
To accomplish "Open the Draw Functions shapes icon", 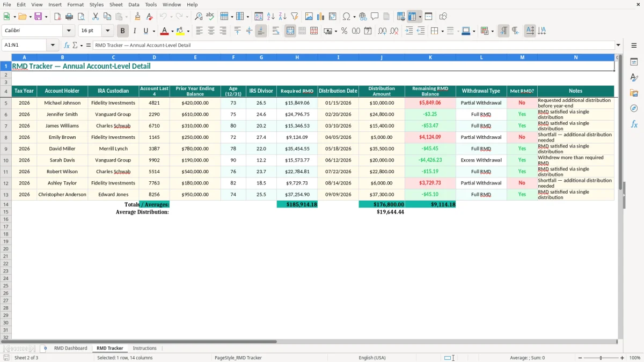I will click(x=443, y=17).
